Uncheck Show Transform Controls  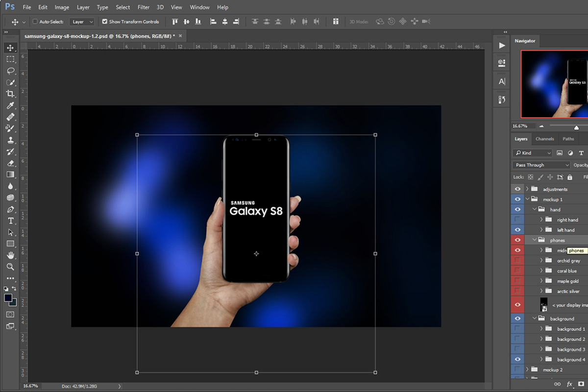pos(104,22)
